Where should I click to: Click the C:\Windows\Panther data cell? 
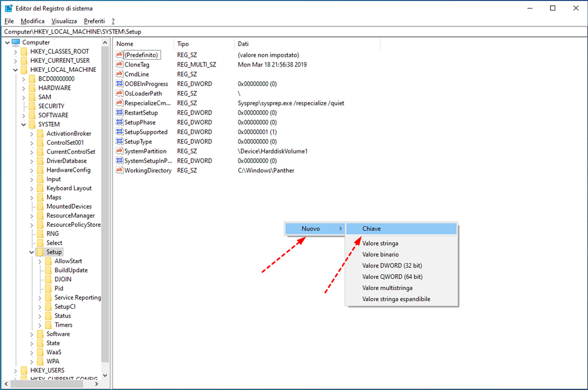point(266,171)
